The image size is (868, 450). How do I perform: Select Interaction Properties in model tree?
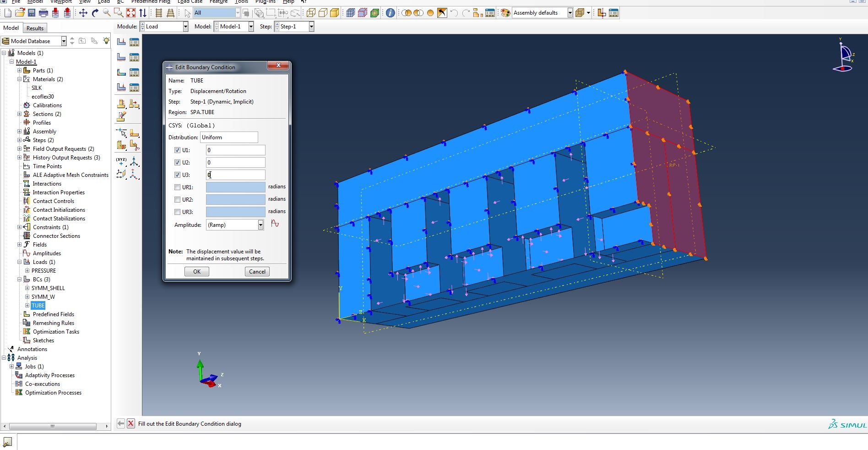59,192
